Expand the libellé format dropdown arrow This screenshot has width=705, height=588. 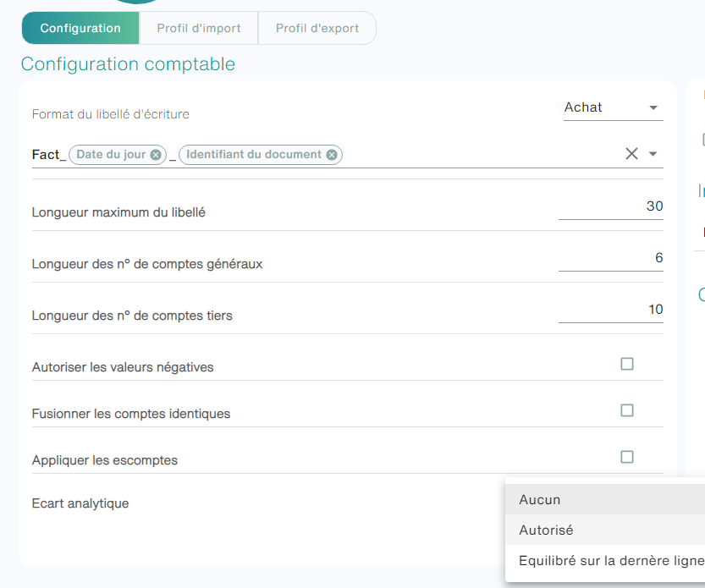[653, 154]
